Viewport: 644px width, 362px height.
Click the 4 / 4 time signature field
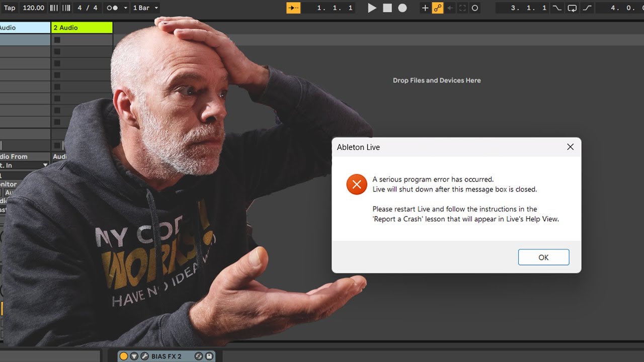point(88,8)
